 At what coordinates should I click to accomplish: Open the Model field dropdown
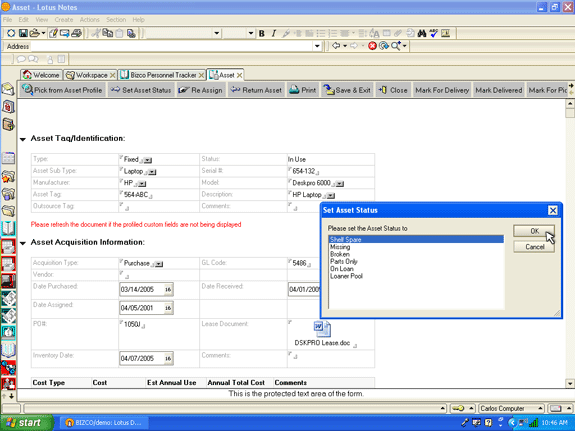(340, 184)
